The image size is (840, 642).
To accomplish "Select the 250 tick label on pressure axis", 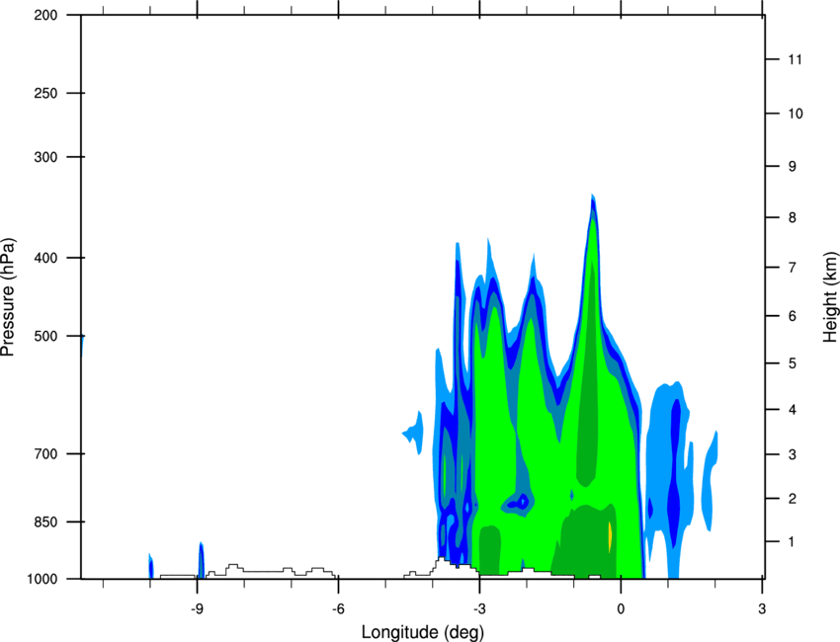I will pos(45,93).
